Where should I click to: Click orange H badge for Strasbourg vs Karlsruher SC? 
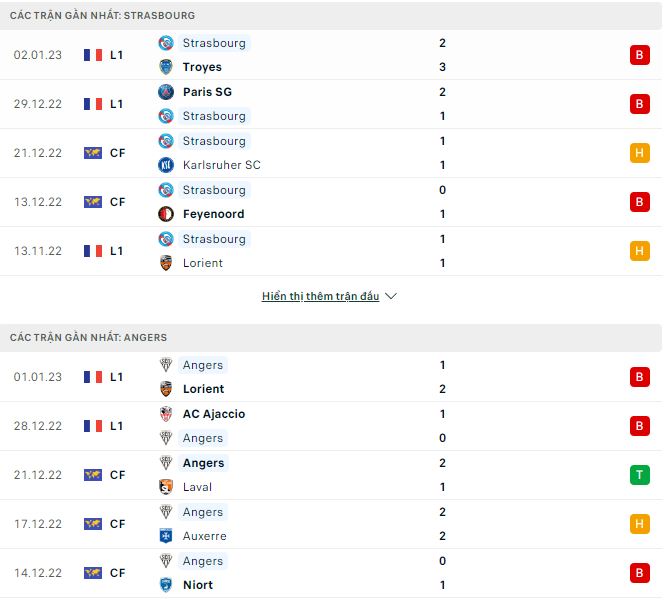click(x=639, y=153)
